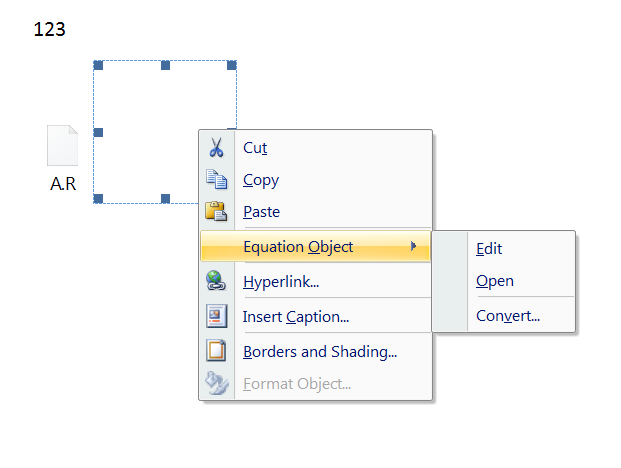621x468 pixels.
Task: Click the Hyperlink globe icon
Action: 216,281
